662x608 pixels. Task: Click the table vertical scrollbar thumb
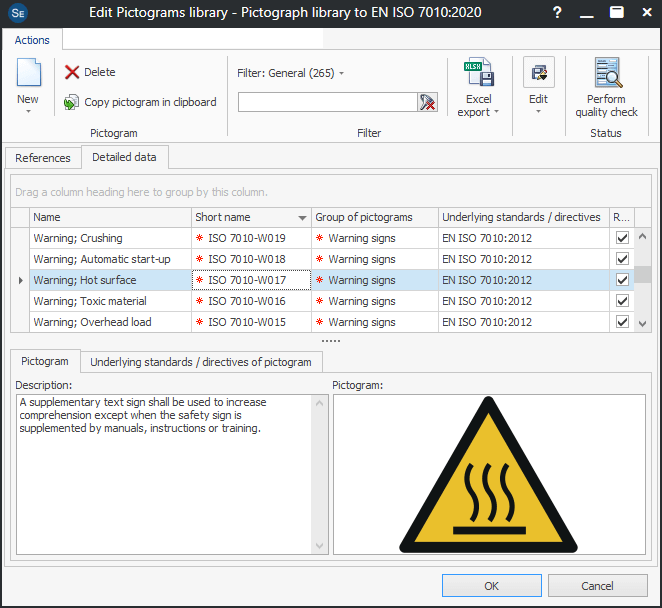(643, 274)
